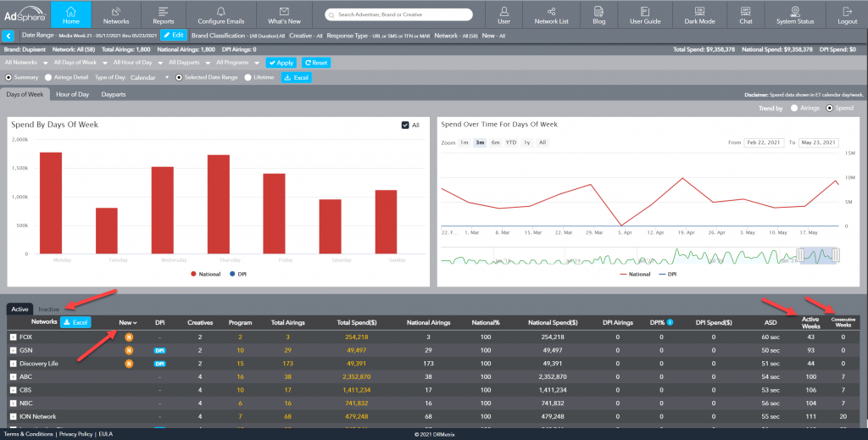
Task: Open the User profile icon
Action: point(504,12)
